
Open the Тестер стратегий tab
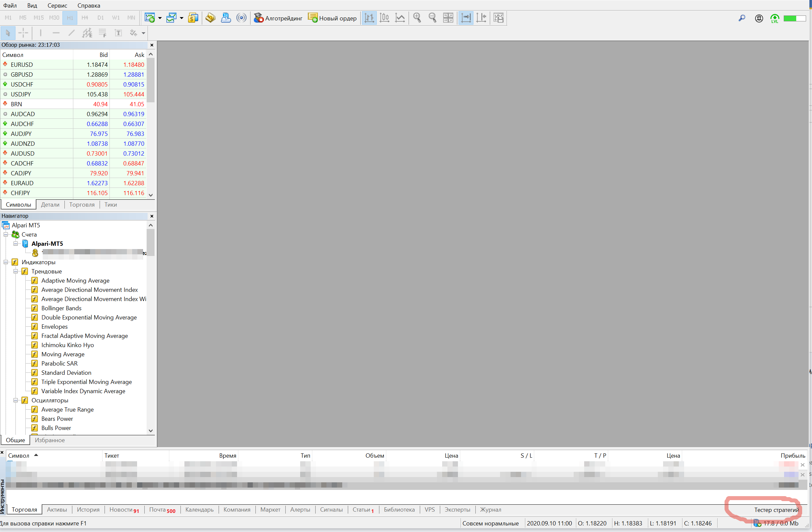(x=776, y=510)
